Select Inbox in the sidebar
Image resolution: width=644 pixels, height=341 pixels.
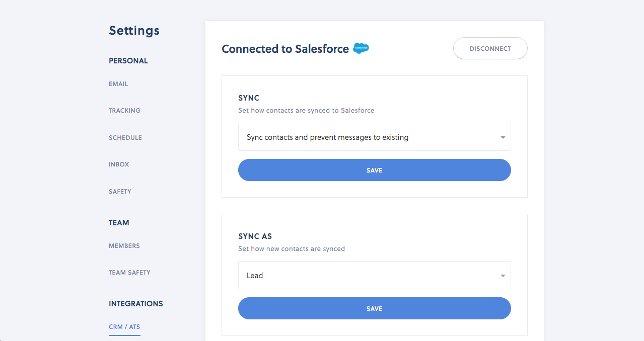(x=119, y=164)
